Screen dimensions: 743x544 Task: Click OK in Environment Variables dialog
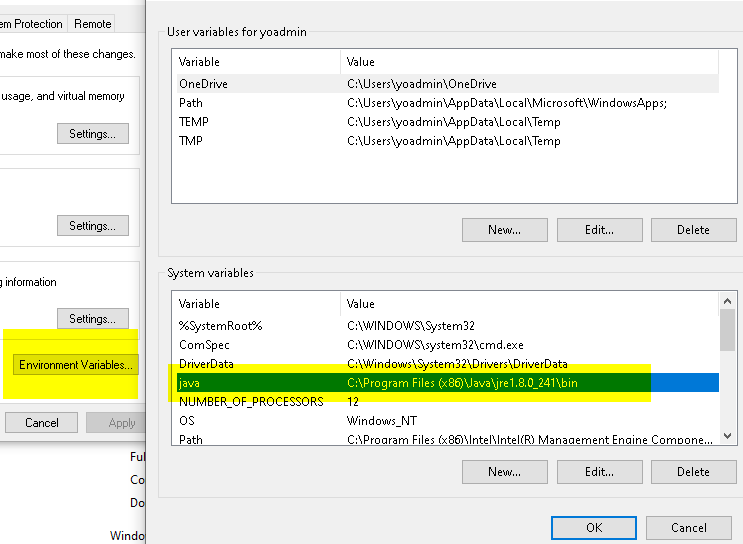coord(593,527)
